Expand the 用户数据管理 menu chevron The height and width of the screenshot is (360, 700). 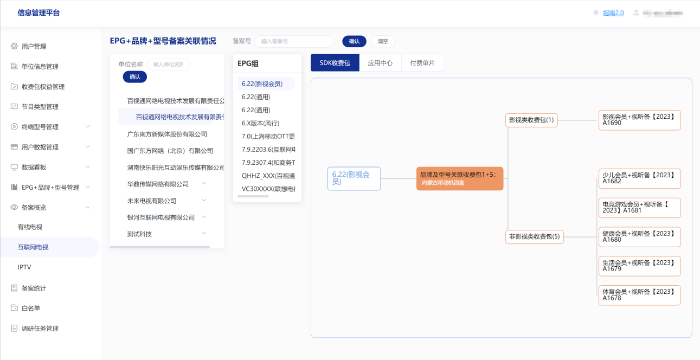(88, 147)
